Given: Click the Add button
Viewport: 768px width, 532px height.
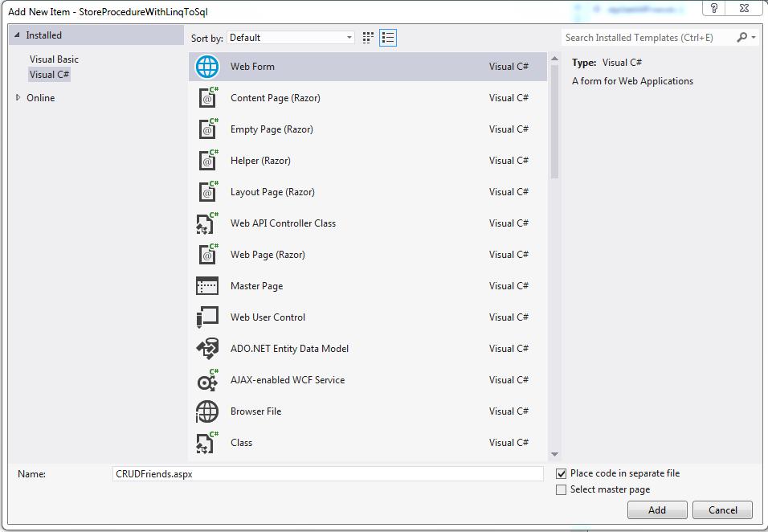Looking at the screenshot, I should pyautogui.click(x=657, y=510).
